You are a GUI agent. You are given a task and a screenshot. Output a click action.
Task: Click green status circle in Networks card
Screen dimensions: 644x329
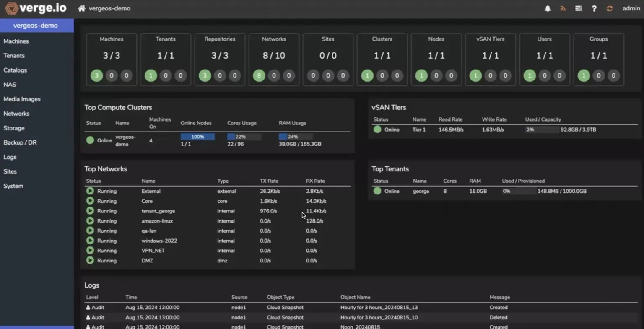(259, 75)
